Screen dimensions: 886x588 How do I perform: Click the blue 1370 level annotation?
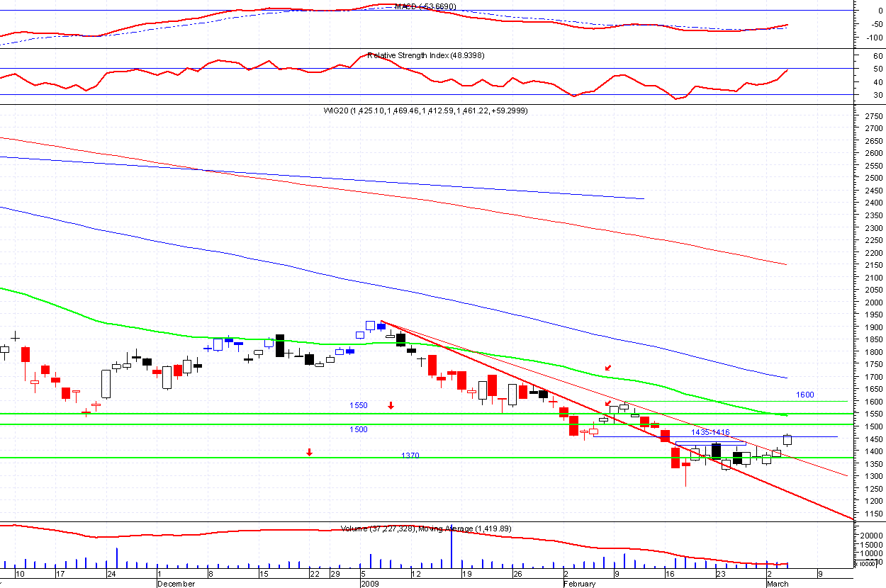[x=410, y=456]
